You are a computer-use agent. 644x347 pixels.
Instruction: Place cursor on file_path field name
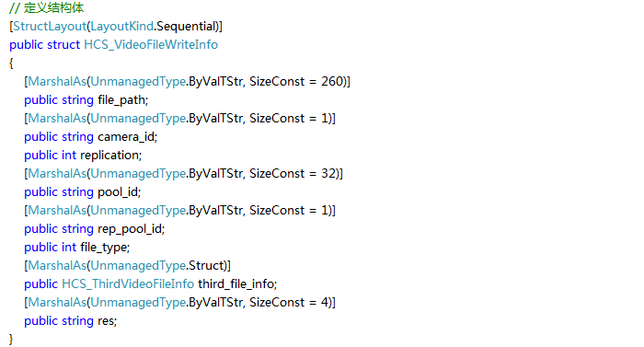coord(121,100)
